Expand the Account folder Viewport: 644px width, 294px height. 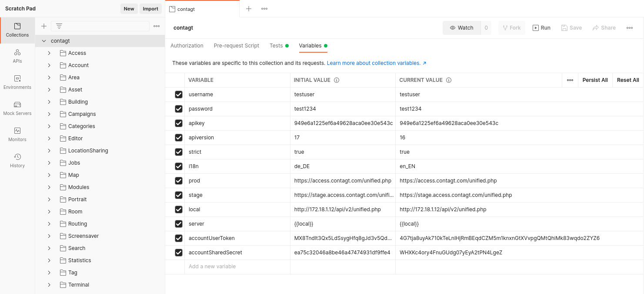[49, 65]
